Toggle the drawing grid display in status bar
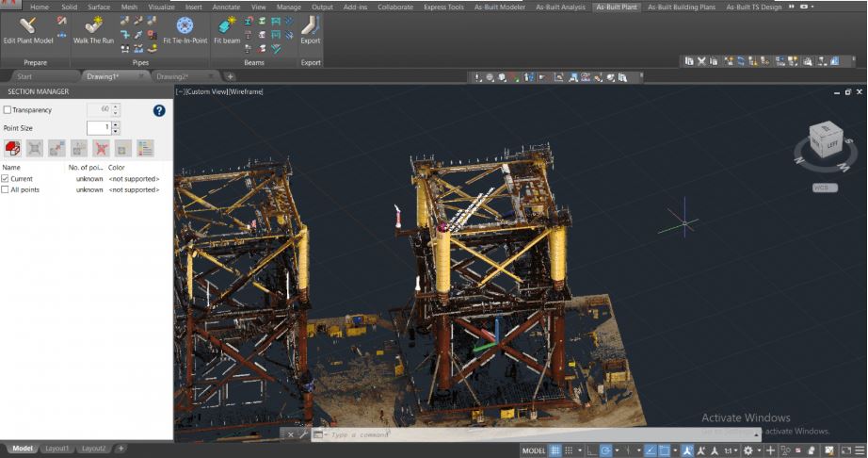Image resolution: width=868 pixels, height=458 pixels. pos(555,450)
